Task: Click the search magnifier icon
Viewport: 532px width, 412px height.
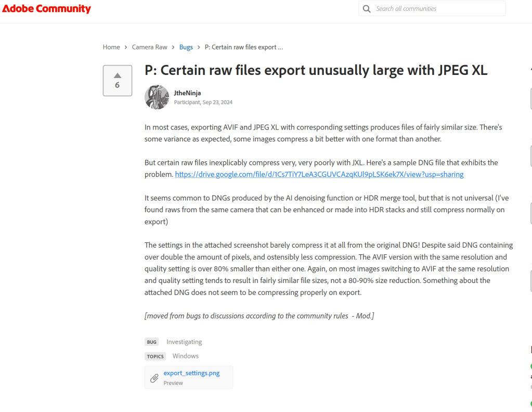Action: [367, 9]
